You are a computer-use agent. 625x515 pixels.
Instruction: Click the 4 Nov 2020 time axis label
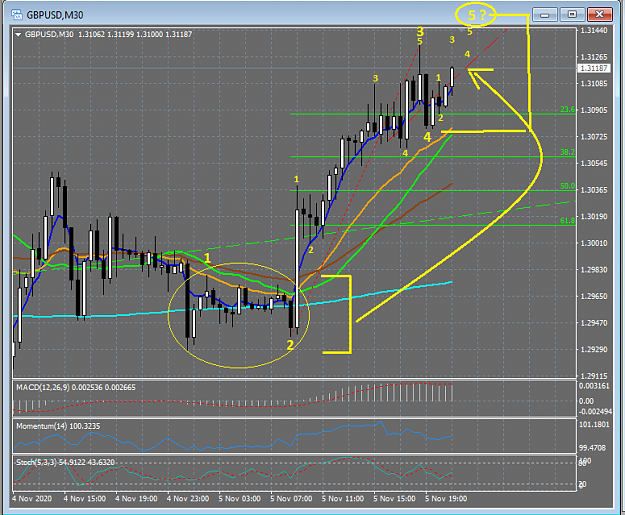coord(32,499)
